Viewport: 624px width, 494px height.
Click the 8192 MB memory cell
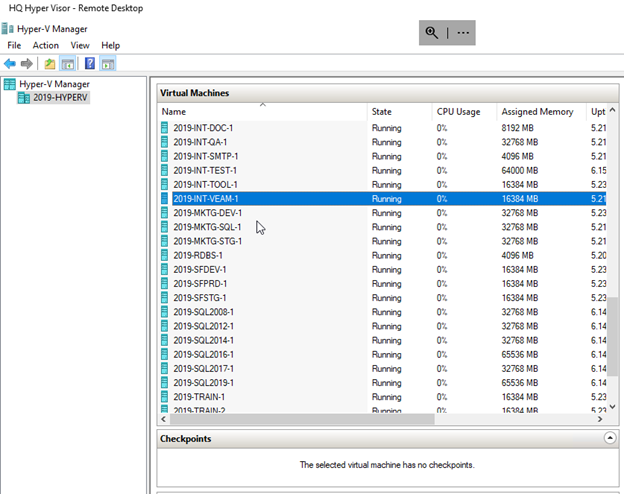pyautogui.click(x=517, y=128)
